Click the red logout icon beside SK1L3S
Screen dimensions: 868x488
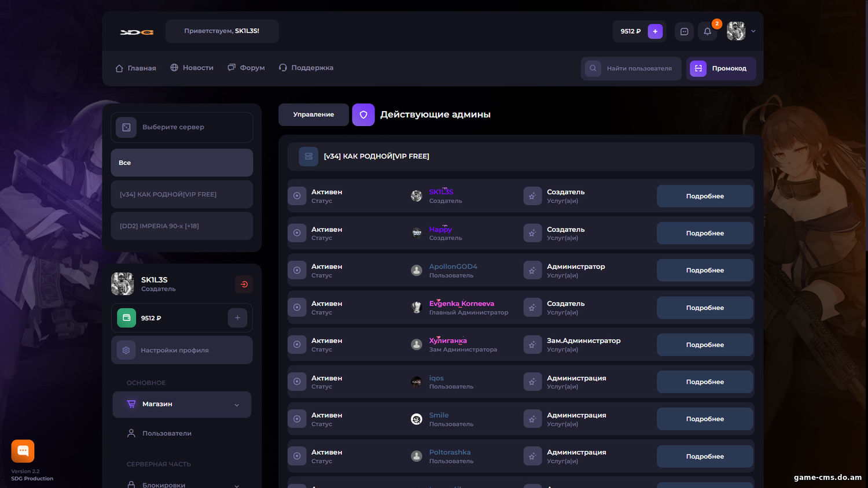244,284
